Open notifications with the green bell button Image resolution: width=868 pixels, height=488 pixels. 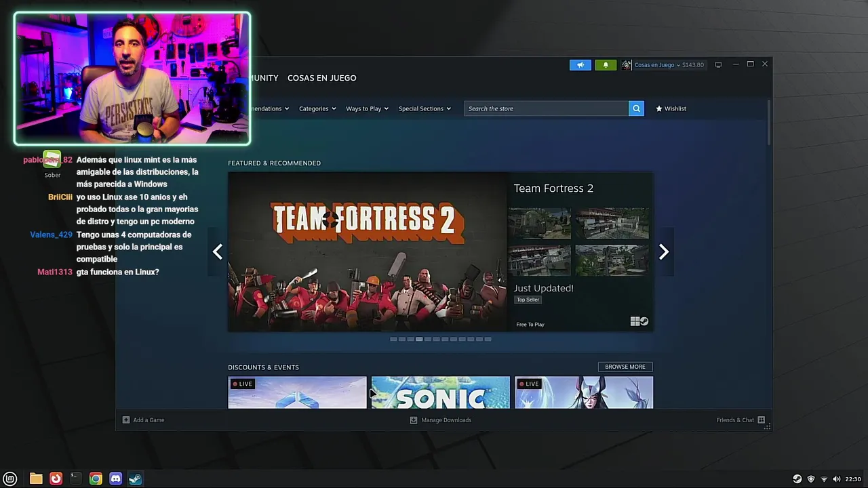(x=606, y=65)
